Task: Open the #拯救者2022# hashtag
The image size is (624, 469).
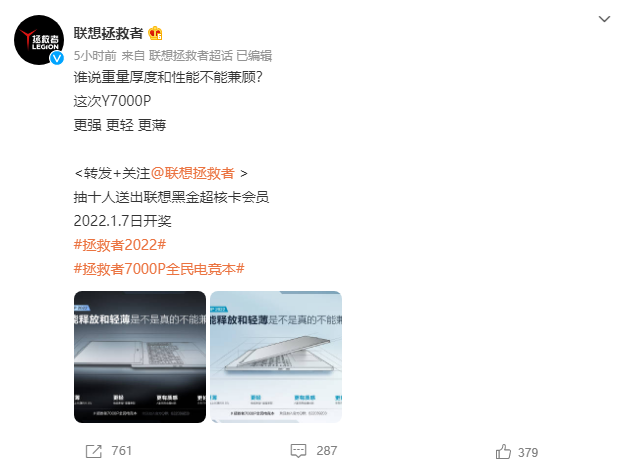Action: [x=120, y=245]
